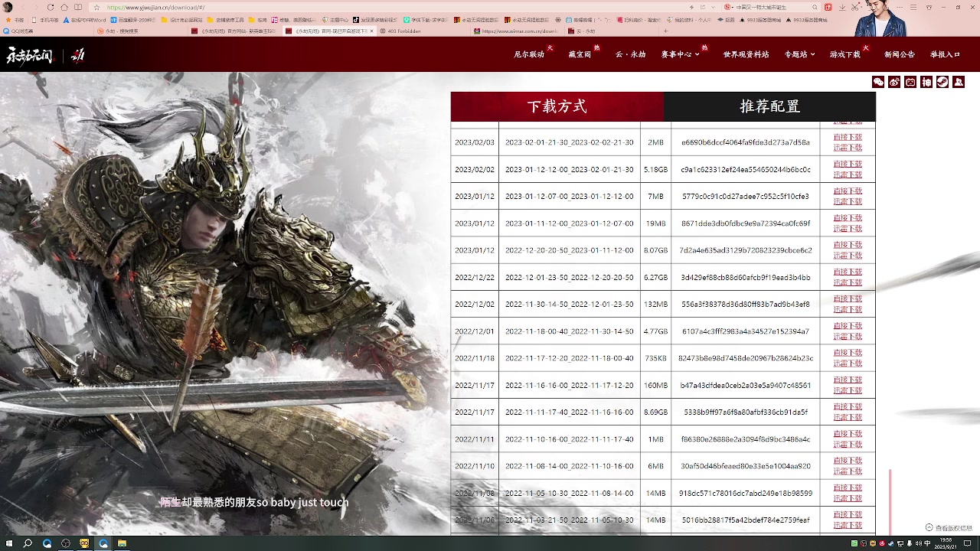Switch to the QQ浏览器 browser tab
Viewport: 980px width, 551px height.
pos(46,31)
